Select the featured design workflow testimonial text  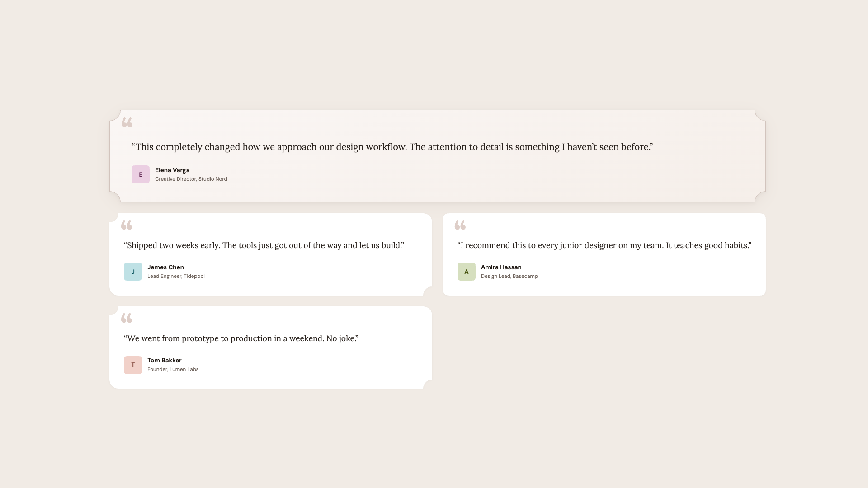pyautogui.click(x=392, y=147)
